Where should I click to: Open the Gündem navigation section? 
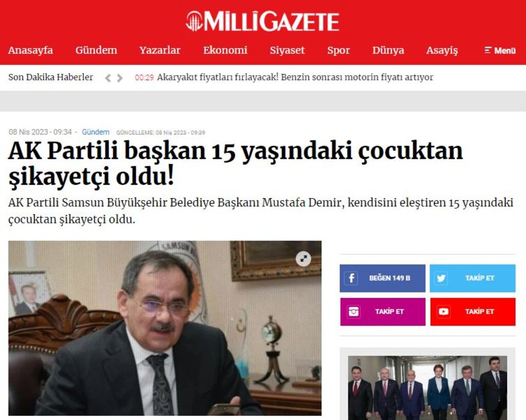(x=96, y=50)
